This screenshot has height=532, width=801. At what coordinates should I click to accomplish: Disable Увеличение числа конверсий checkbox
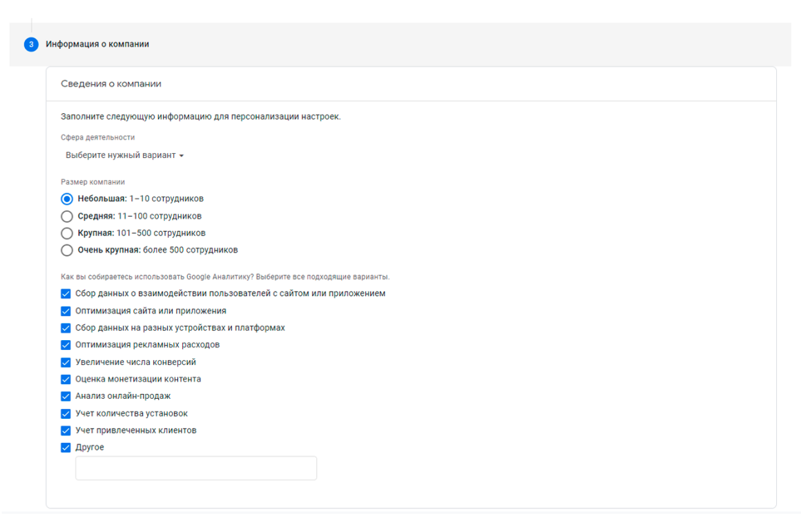coord(66,362)
